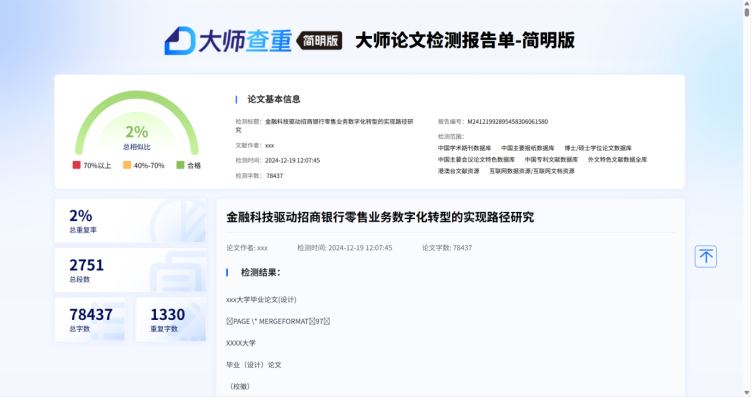Click the orange 40%-70% legend swatch
752x397 pixels.
point(127,165)
